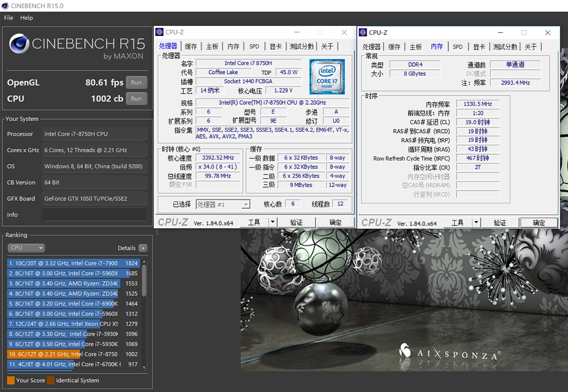The image size is (568, 392).
Task: Run the OpenGL benchmark
Action: click(136, 82)
